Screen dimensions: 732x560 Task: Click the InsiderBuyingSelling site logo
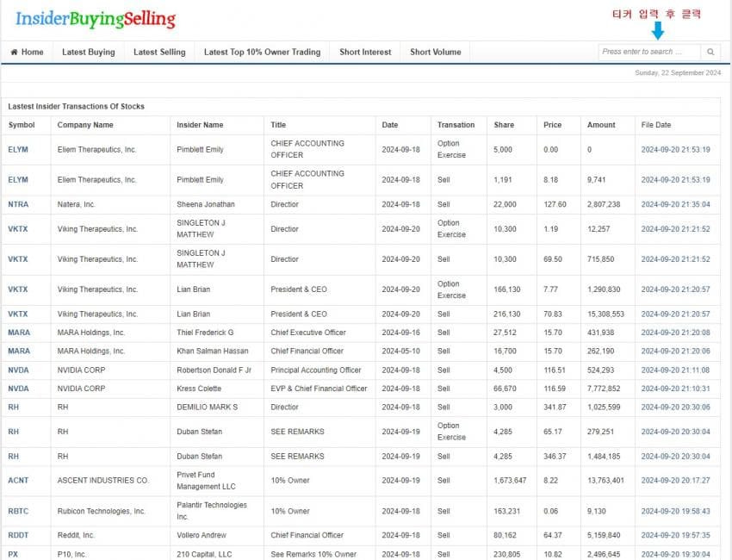tap(96, 19)
